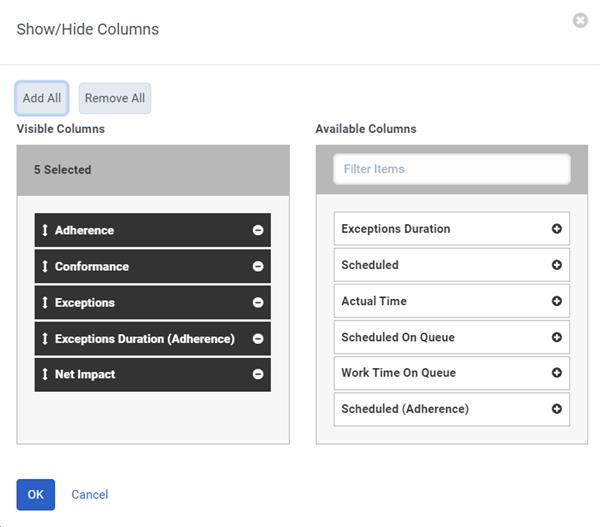
Task: Select the Exceptions visible column label
Action: click(x=85, y=302)
